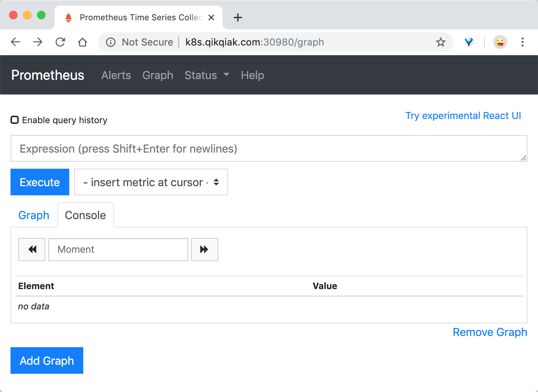Screen dimensions: 538x392
Task: Open Help in the navbar
Action: click(x=253, y=75)
